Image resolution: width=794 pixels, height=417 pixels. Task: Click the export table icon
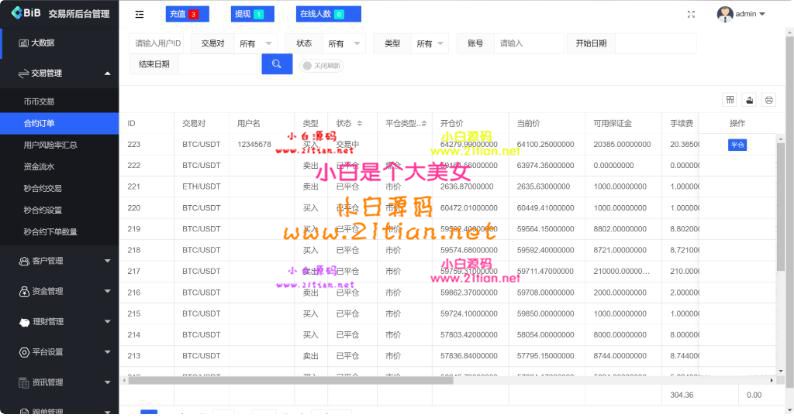click(x=749, y=99)
